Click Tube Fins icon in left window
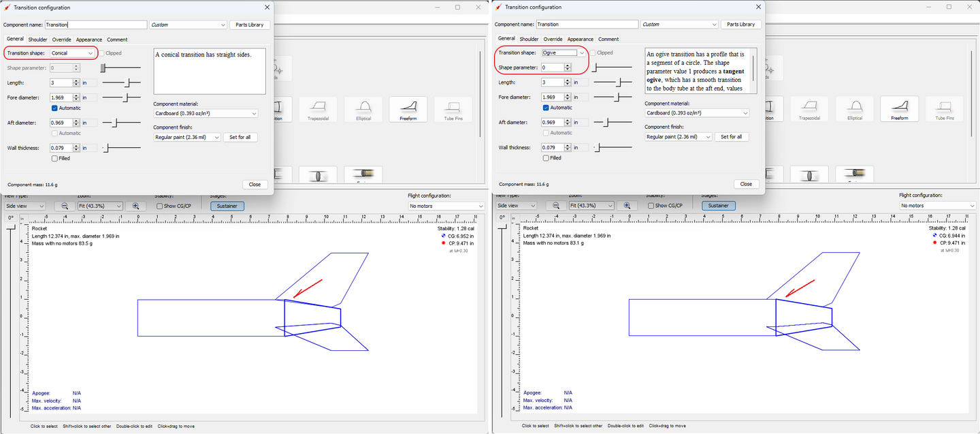The width and height of the screenshot is (980, 434). [453, 109]
